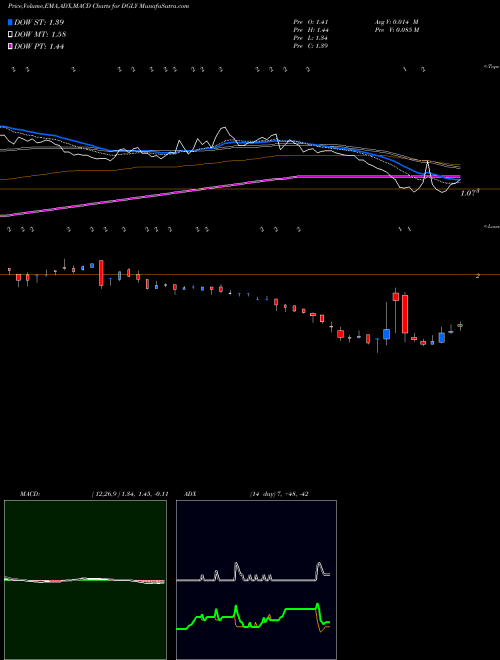Click the MACD (12,26,9) values text
The height and width of the screenshot is (660, 500).
click(130, 494)
